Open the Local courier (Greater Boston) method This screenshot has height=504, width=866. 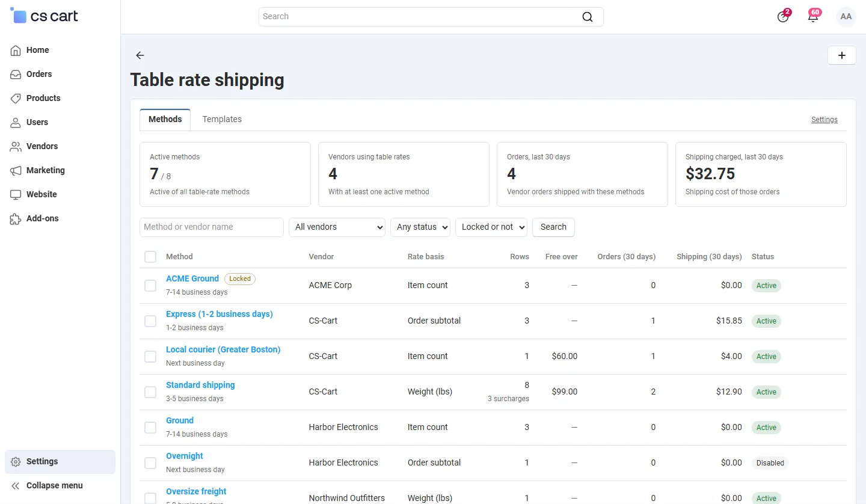[223, 349]
